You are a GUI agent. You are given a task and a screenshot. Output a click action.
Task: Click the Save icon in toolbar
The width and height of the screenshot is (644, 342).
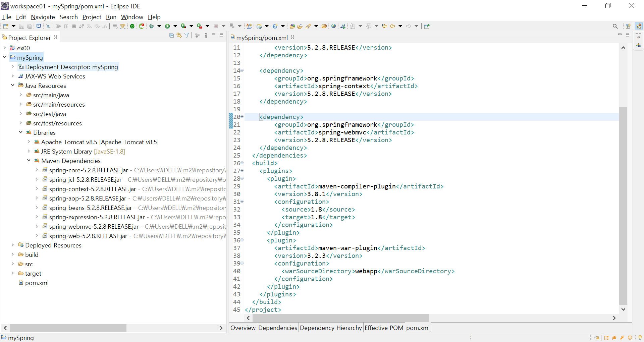tap(21, 26)
